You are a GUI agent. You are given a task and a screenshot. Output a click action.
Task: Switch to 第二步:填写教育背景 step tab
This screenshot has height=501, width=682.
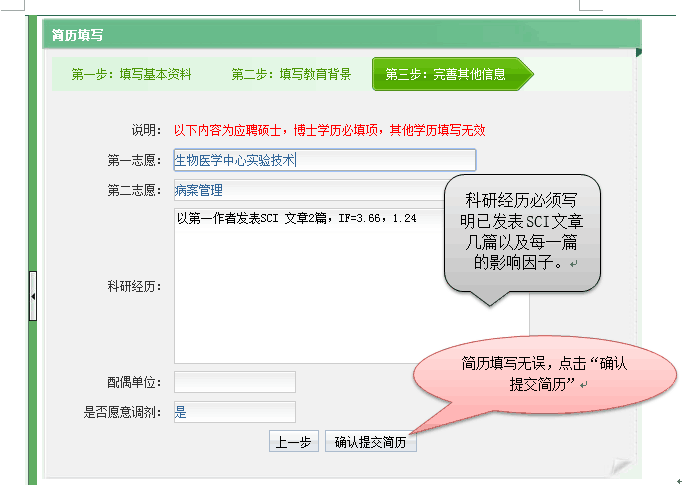291,74
